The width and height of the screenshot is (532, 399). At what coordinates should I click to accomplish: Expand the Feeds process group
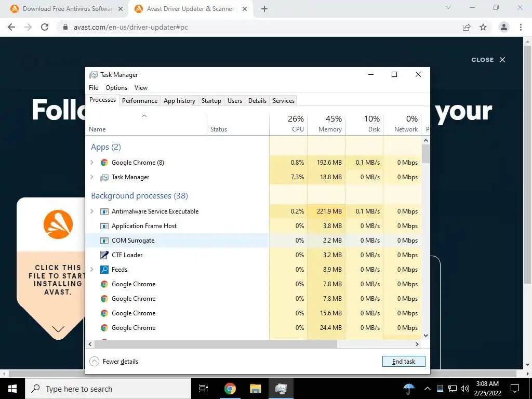coord(91,270)
